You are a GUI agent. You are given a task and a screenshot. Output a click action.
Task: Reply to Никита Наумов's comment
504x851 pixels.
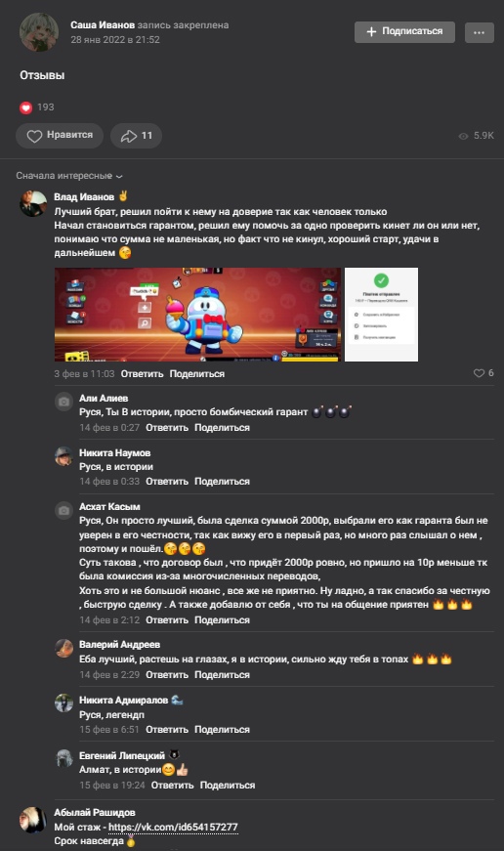pos(167,482)
